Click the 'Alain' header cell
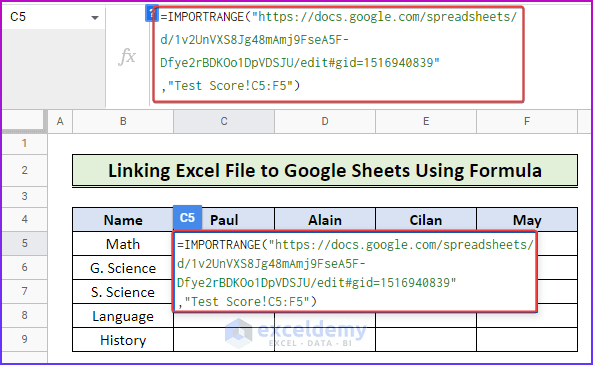 [325, 220]
